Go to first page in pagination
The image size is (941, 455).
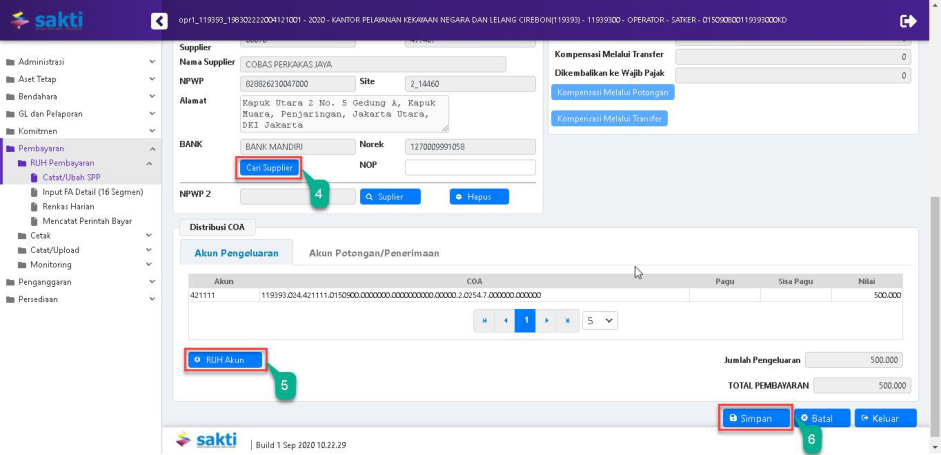coord(485,321)
